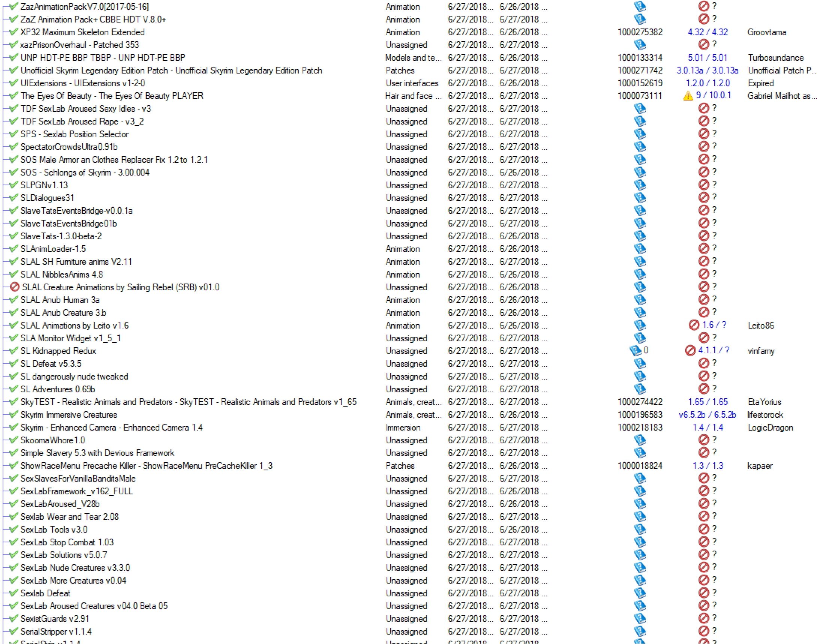Click the blue book icon for SLAL Anub Creature 3.b
The height and width of the screenshot is (644, 817).
640,312
